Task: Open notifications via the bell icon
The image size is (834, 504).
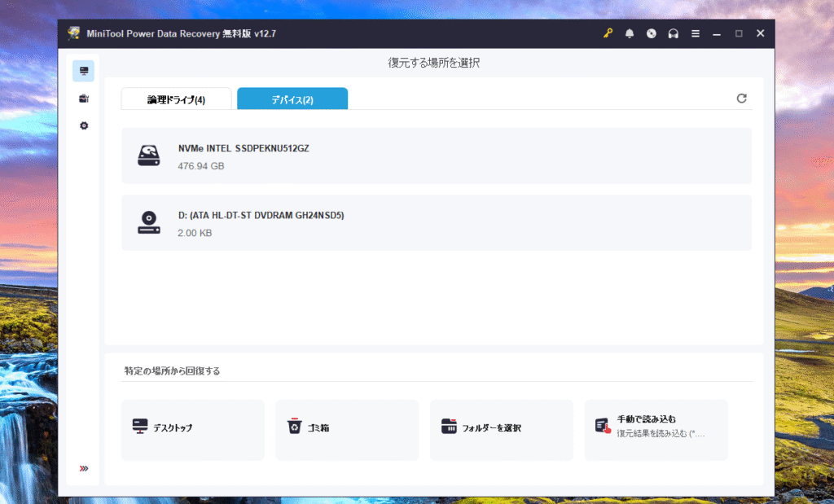Action: coord(630,33)
